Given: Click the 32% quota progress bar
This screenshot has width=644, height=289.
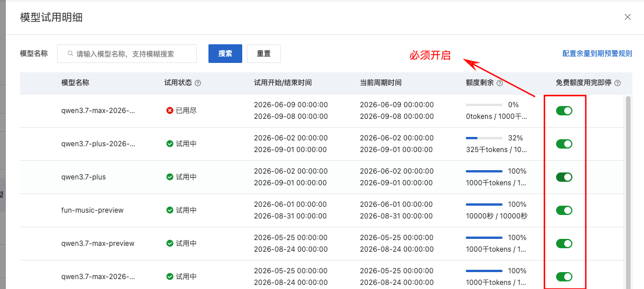Looking at the screenshot, I should click(x=484, y=138).
